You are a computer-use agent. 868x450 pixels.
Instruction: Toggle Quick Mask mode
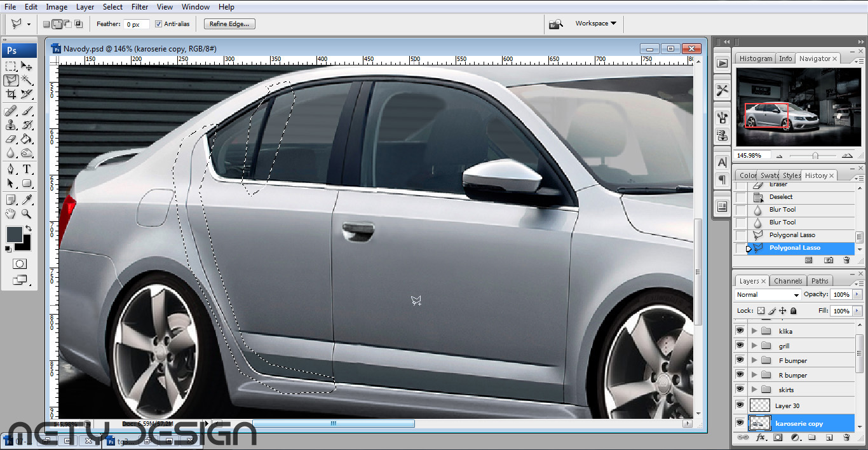coord(19,264)
